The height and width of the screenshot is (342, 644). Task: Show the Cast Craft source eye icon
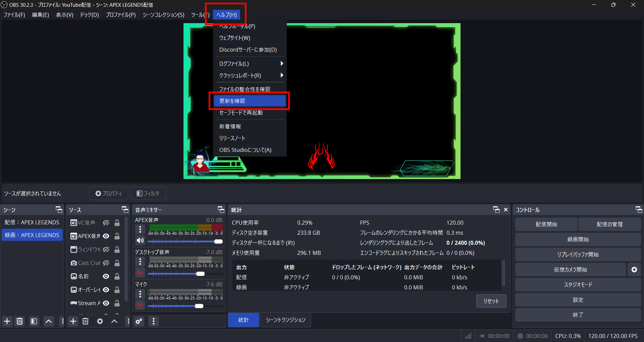[x=106, y=263]
